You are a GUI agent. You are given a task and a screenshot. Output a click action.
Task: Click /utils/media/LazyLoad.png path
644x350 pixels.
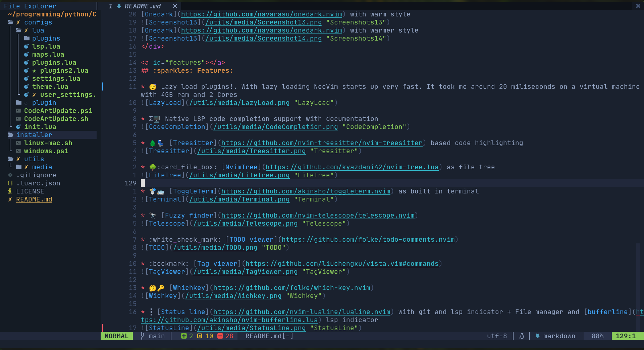(x=239, y=103)
